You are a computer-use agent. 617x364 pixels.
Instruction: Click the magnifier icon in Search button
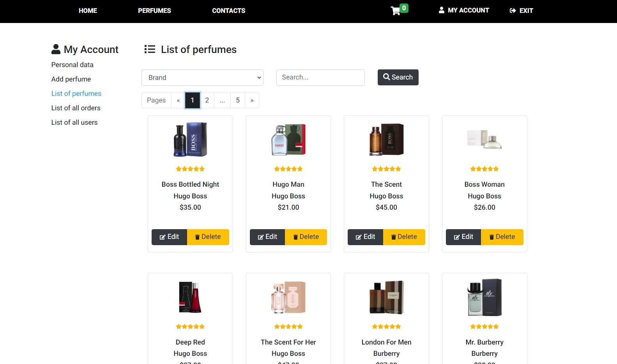tap(387, 77)
